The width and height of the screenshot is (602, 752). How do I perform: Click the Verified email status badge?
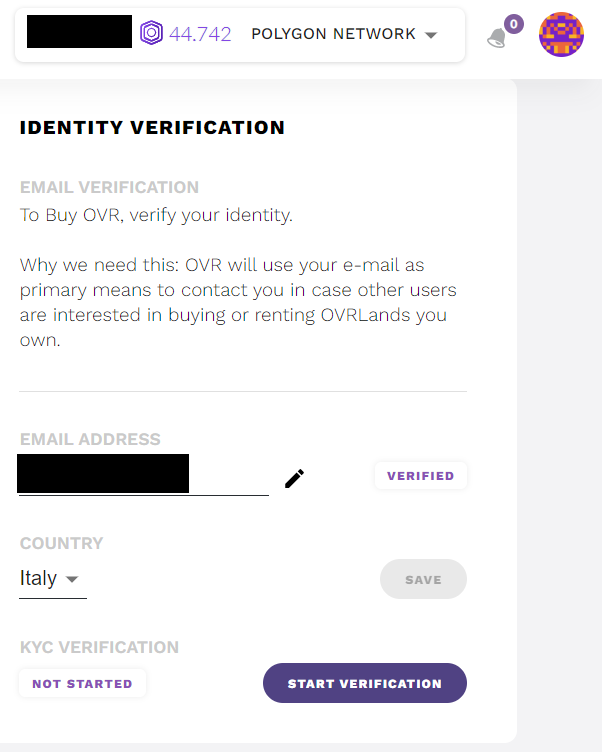420,476
